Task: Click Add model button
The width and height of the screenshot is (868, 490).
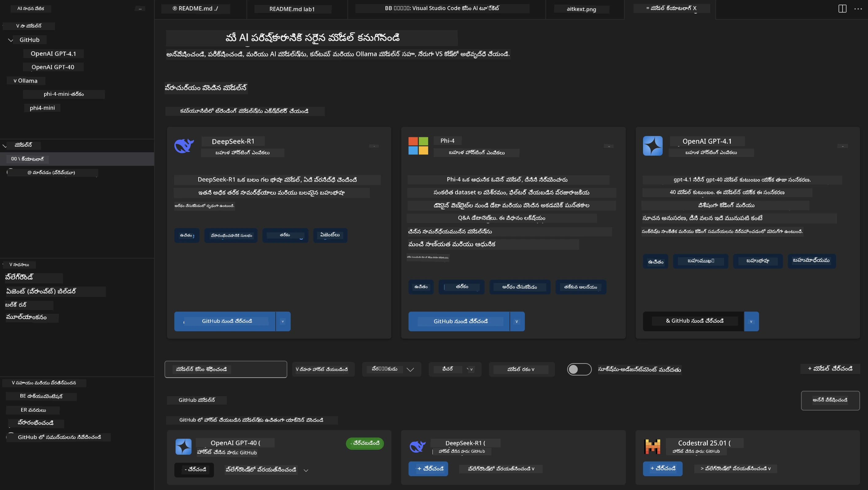Action: coord(830,369)
